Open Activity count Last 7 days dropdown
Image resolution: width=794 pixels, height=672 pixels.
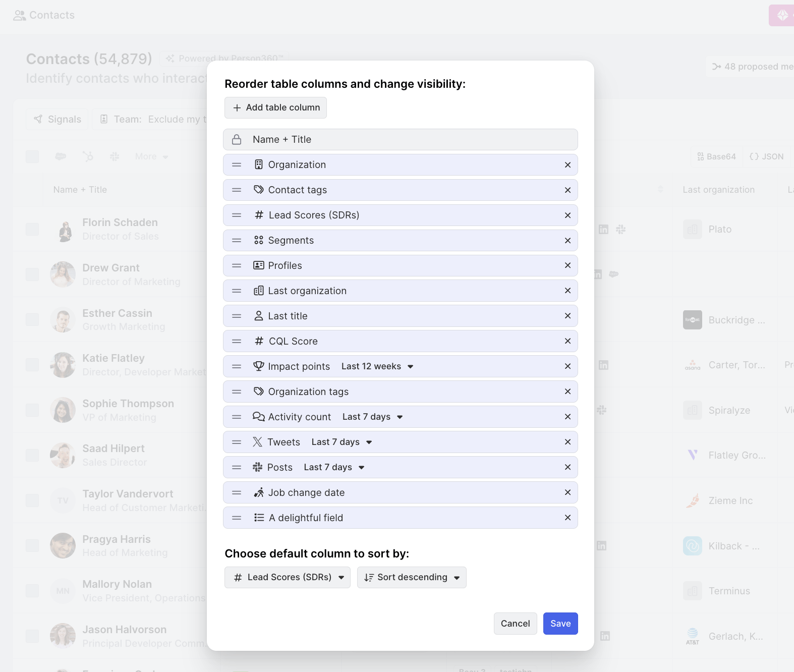point(372,417)
